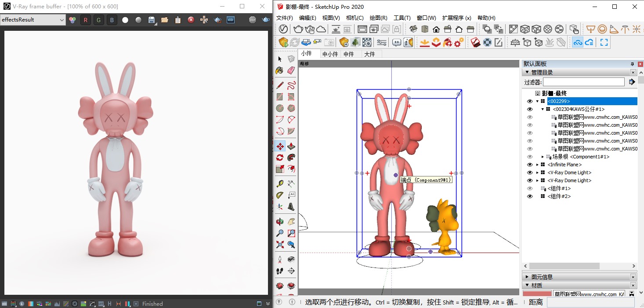The image size is (644, 308).
Task: Collapse the 材质 panel section
Action: (527, 285)
